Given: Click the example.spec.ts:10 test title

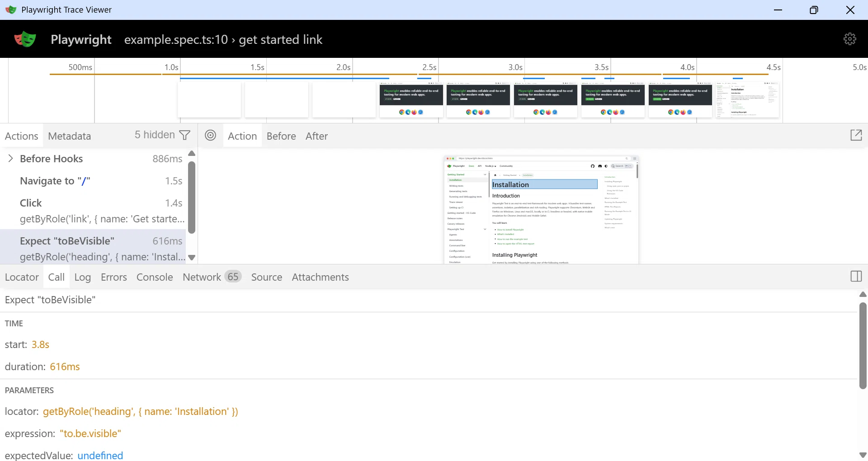Looking at the screenshot, I should 223,39.
